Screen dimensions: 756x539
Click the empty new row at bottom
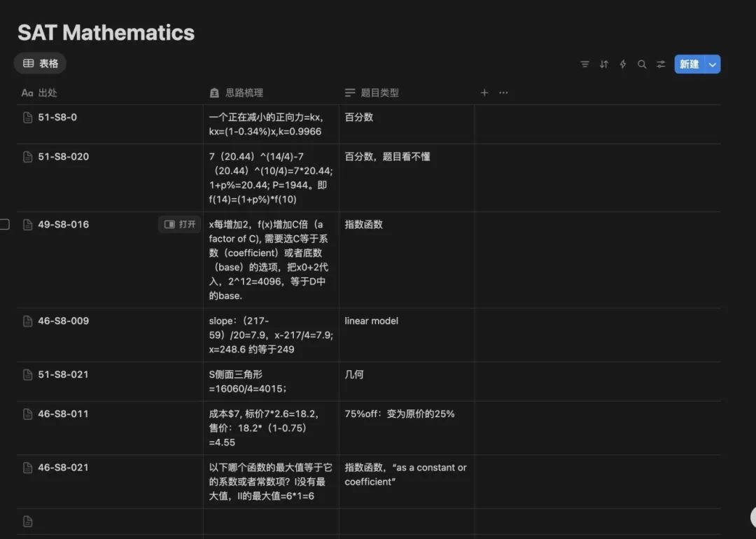(x=105, y=521)
